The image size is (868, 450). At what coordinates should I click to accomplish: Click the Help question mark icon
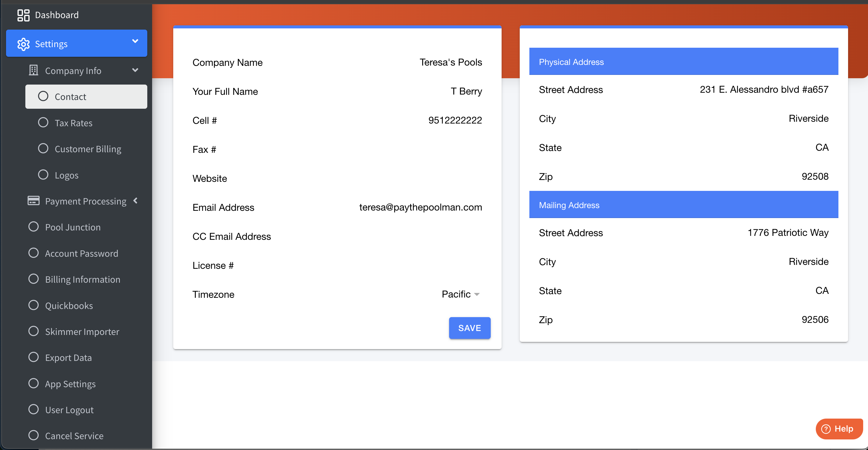click(826, 429)
